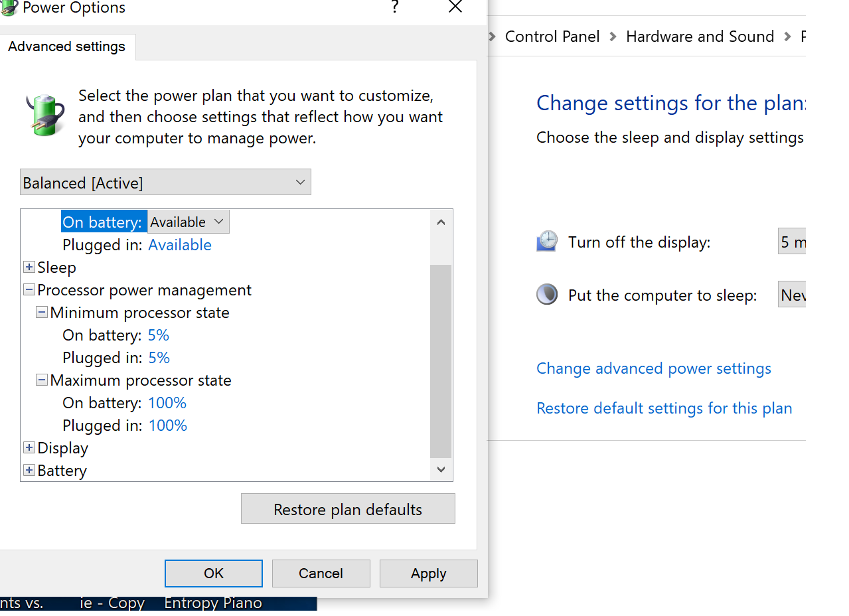Click the green battery power plan icon

[x=45, y=114]
